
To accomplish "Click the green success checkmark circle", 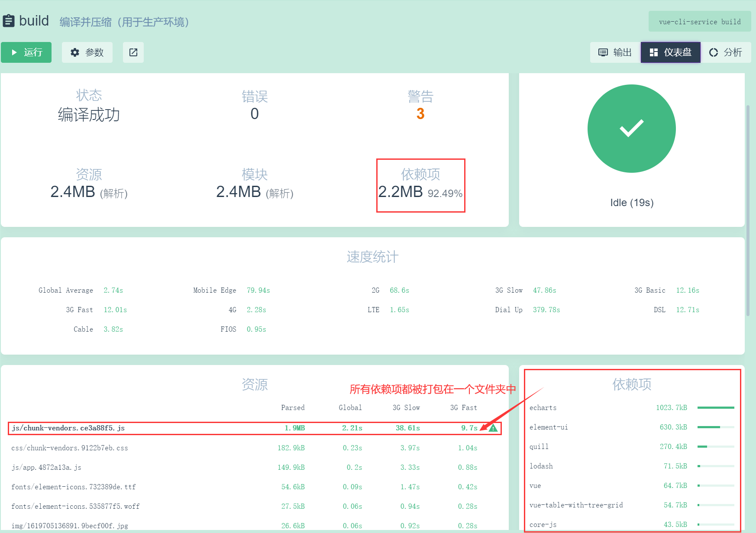I will (631, 129).
